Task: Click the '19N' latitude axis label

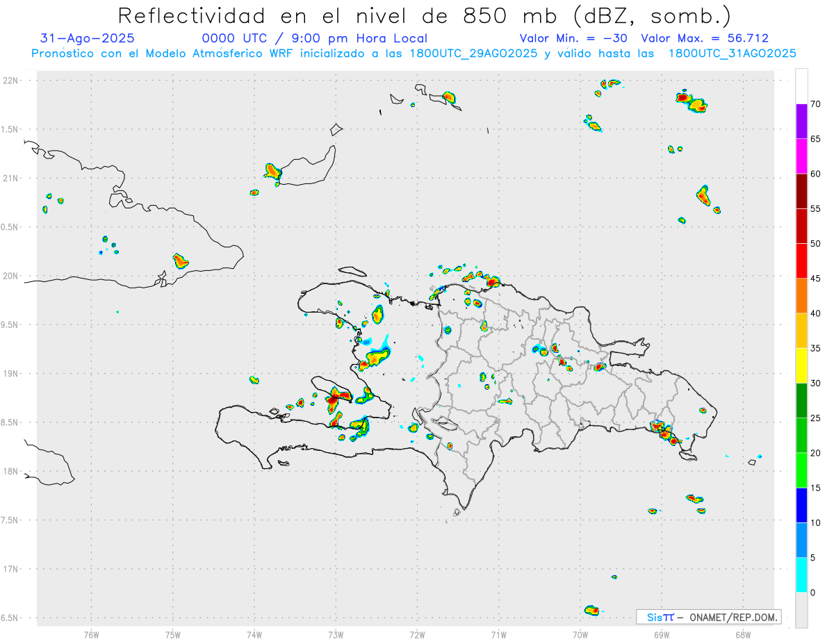Action: click(12, 373)
